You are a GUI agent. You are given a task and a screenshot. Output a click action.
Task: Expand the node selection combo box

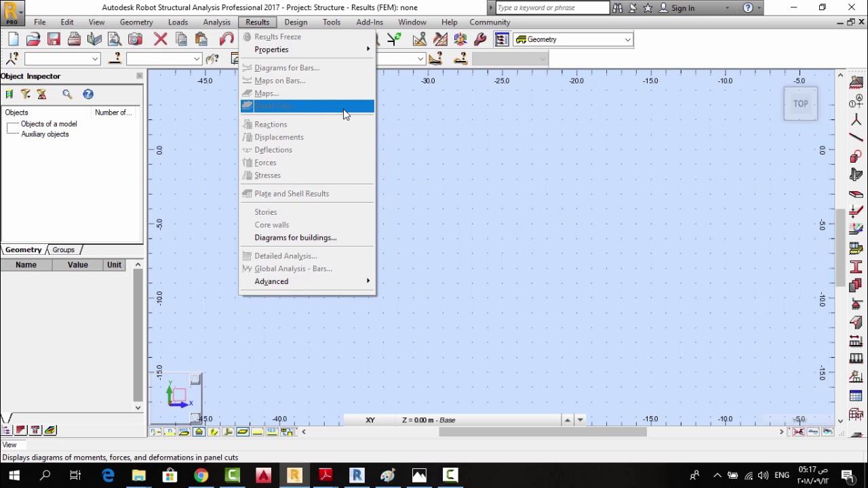coord(95,59)
